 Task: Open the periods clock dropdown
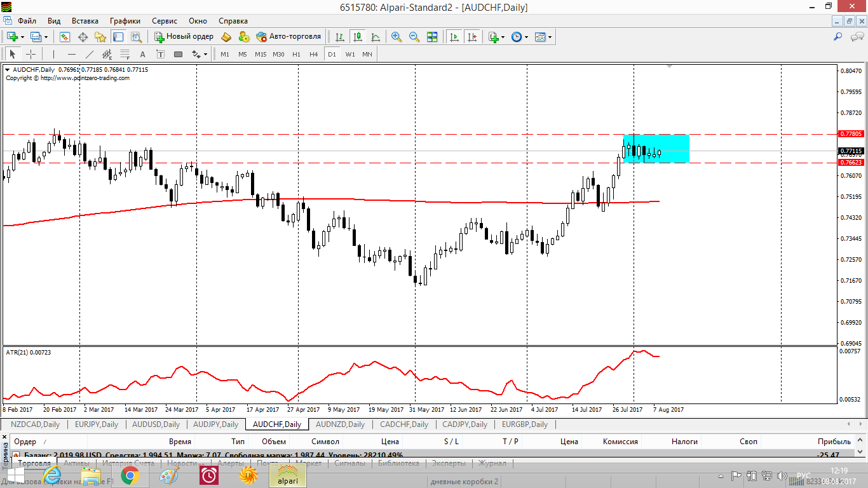(519, 37)
